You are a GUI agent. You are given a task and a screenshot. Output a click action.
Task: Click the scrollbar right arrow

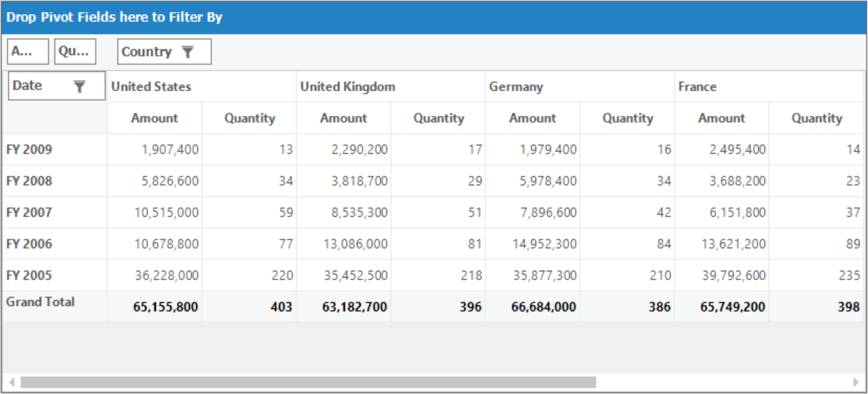pos(855,382)
